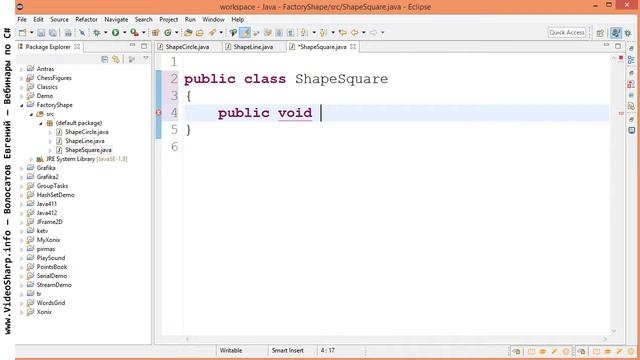Screen dimensions: 640x360
Task: Click the error marker beside line 4
Action: click(x=158, y=113)
